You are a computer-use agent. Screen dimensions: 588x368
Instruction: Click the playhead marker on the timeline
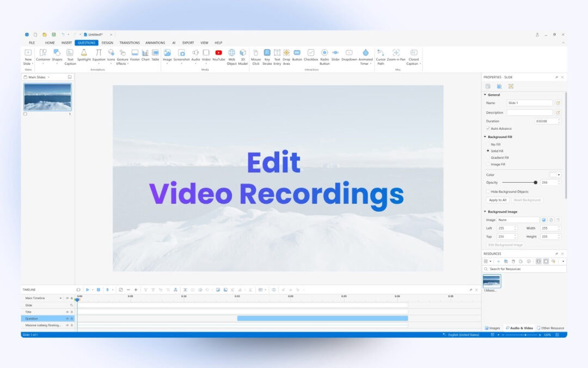[x=77, y=299]
